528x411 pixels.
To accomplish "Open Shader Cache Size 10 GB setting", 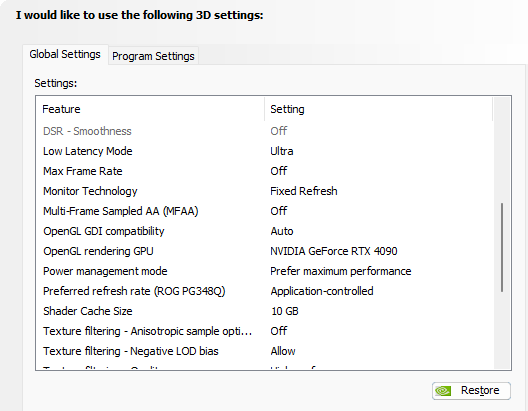I will click(x=285, y=311).
